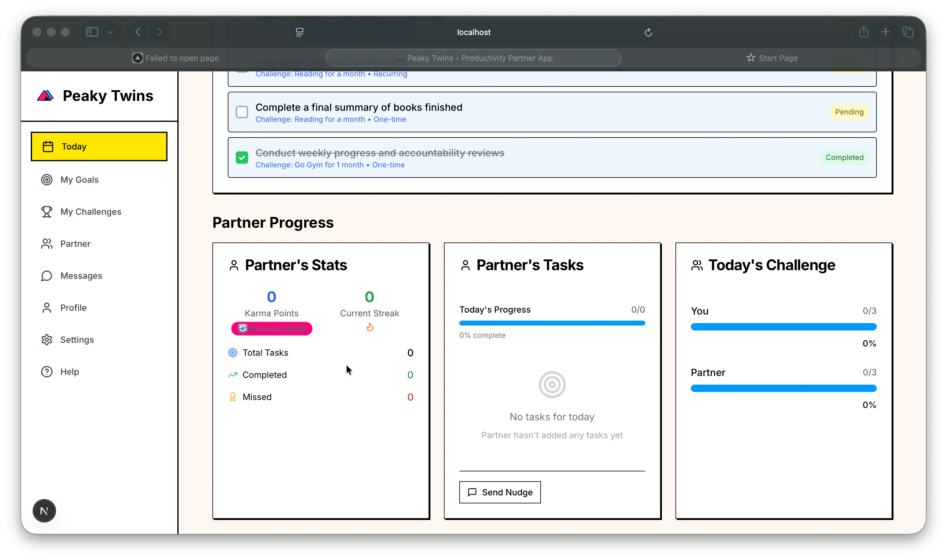The image size is (947, 560).
Task: Click the question mark icon beside Help
Action: coord(47,372)
